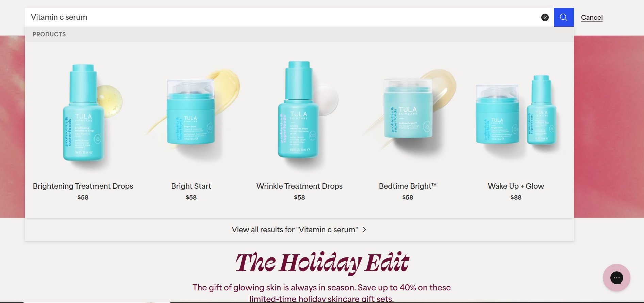The width and height of the screenshot is (644, 303).
Task: Select the Bedtime Bright product name
Action: click(x=408, y=186)
